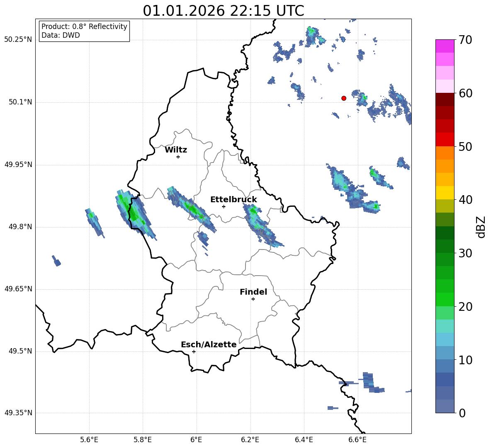
Task: Click the 49.65°N latitude label
Action: point(18,289)
